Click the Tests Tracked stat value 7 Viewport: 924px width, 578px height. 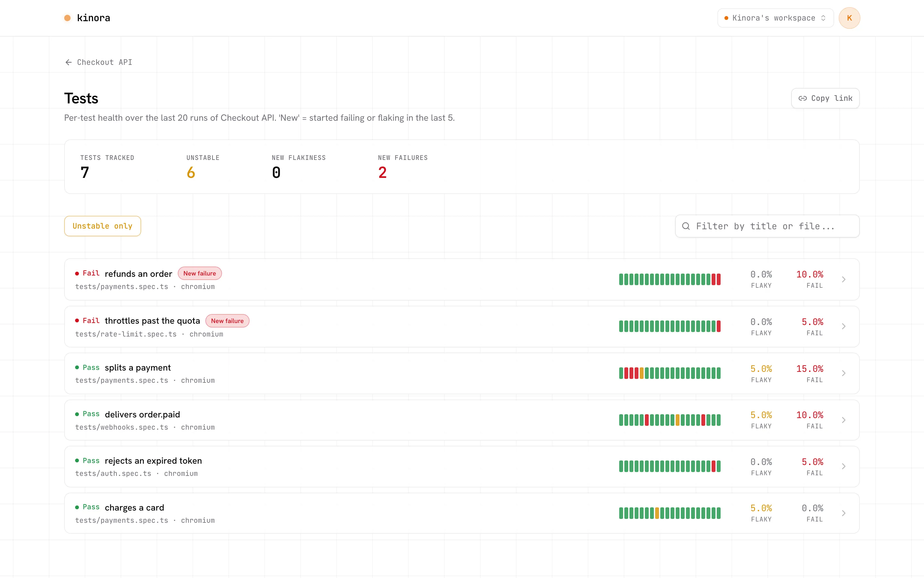(85, 172)
